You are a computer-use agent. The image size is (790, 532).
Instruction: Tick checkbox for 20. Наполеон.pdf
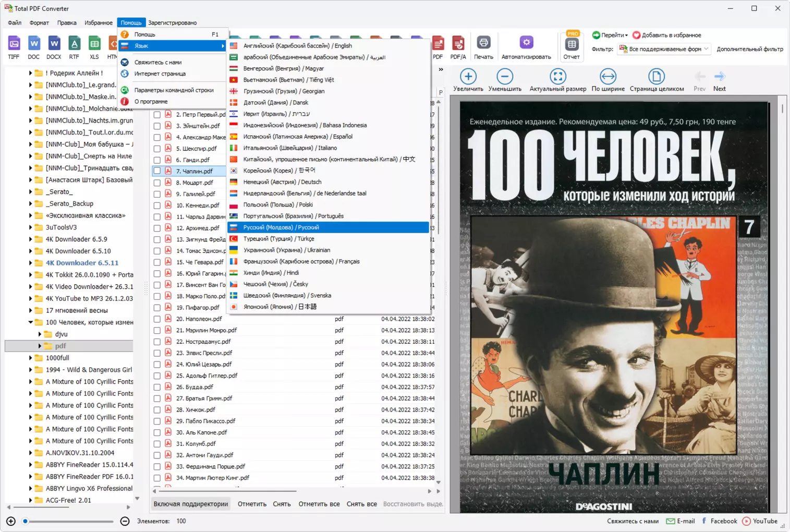(157, 319)
